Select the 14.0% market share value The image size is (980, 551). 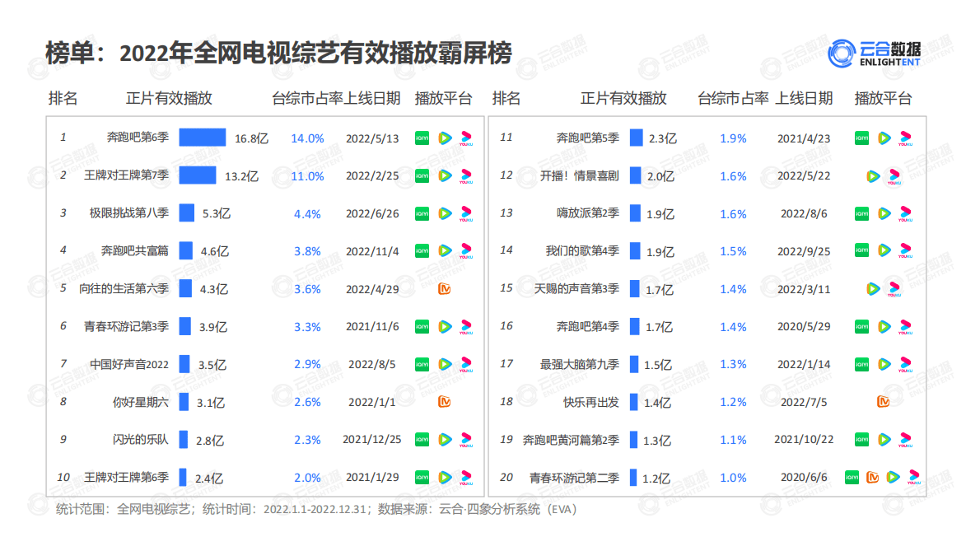point(306,138)
